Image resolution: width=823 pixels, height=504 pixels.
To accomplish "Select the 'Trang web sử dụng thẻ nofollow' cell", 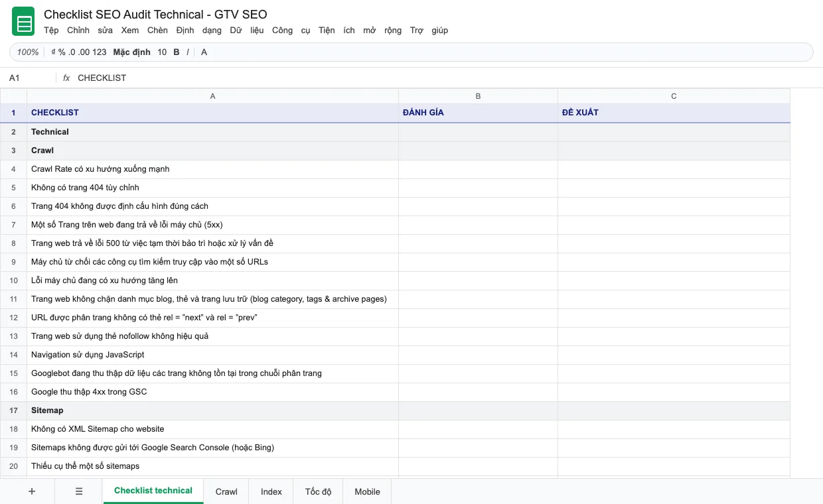I will coord(212,336).
